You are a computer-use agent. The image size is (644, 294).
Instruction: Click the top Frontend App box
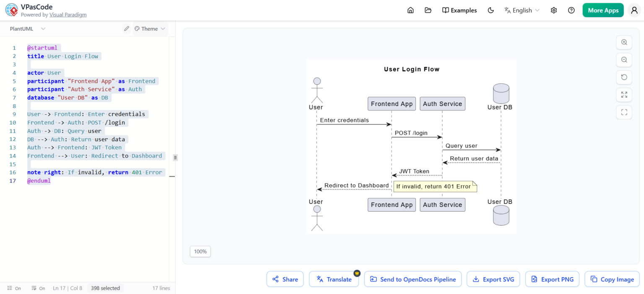coord(392,104)
